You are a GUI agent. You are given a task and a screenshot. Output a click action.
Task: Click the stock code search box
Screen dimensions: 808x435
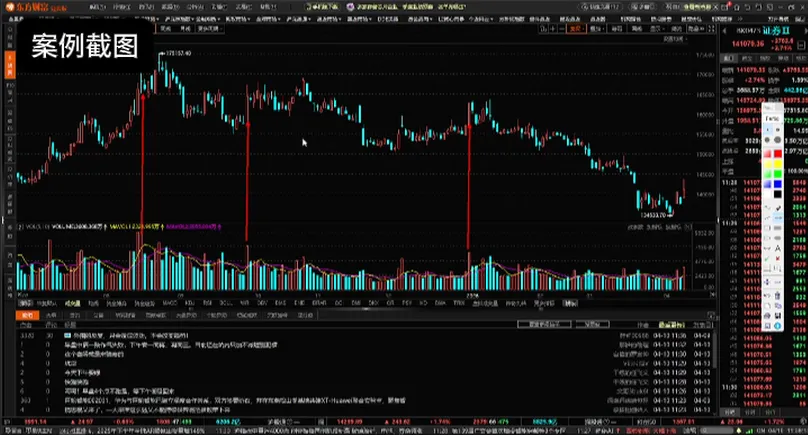click(x=600, y=7)
